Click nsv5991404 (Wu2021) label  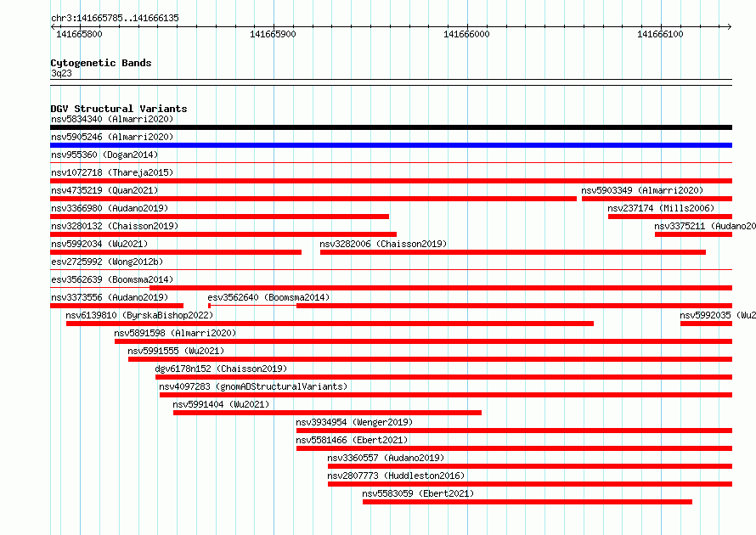221,404
